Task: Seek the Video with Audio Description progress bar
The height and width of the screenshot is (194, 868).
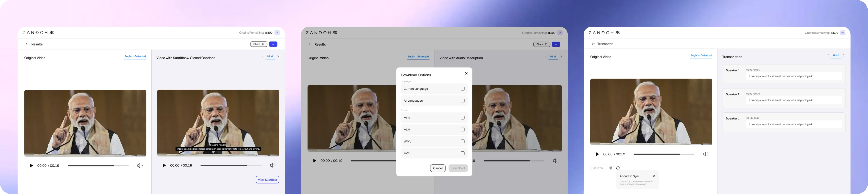Action: click(514, 161)
